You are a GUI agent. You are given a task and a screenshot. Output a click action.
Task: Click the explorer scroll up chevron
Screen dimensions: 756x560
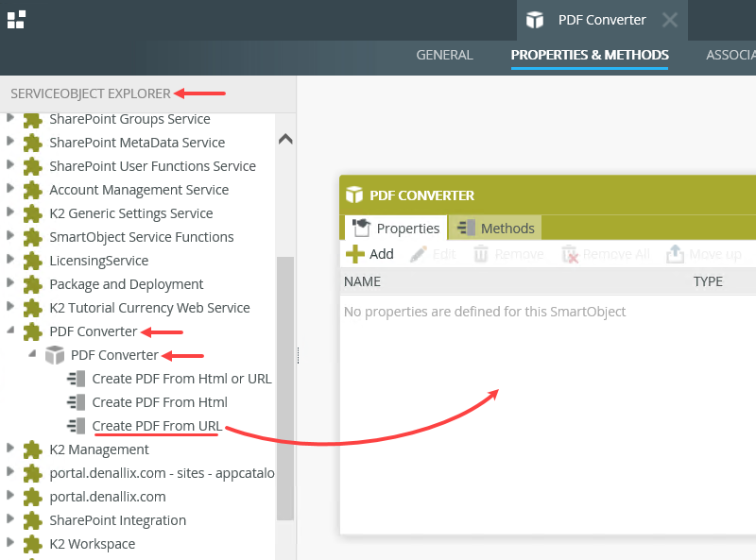285,139
